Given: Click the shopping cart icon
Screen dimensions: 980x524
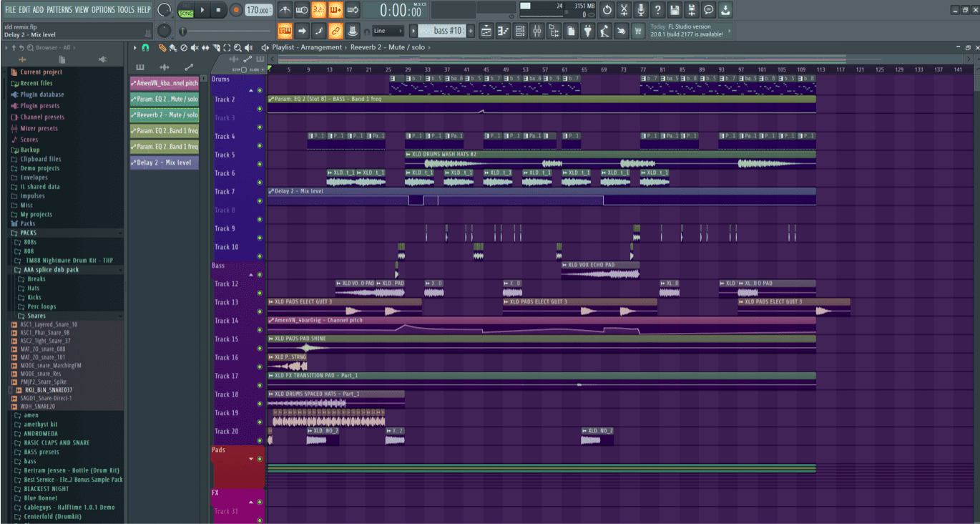Looking at the screenshot, I should (638, 31).
